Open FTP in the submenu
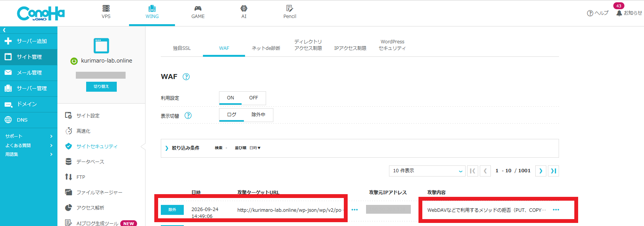 click(80, 177)
